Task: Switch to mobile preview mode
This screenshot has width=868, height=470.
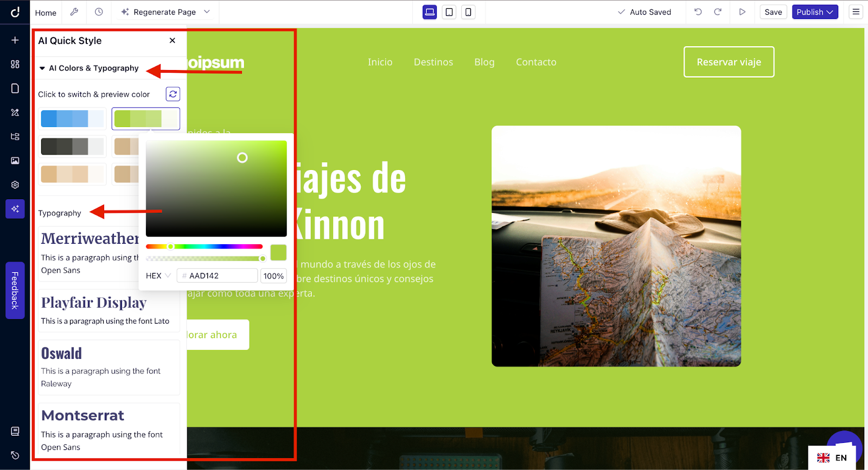Action: tap(468, 12)
